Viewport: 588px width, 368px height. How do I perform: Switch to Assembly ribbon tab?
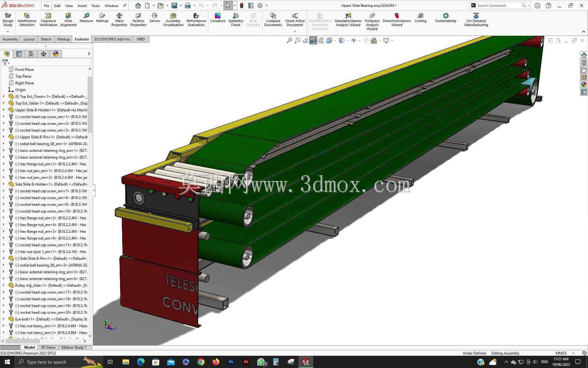10,39
